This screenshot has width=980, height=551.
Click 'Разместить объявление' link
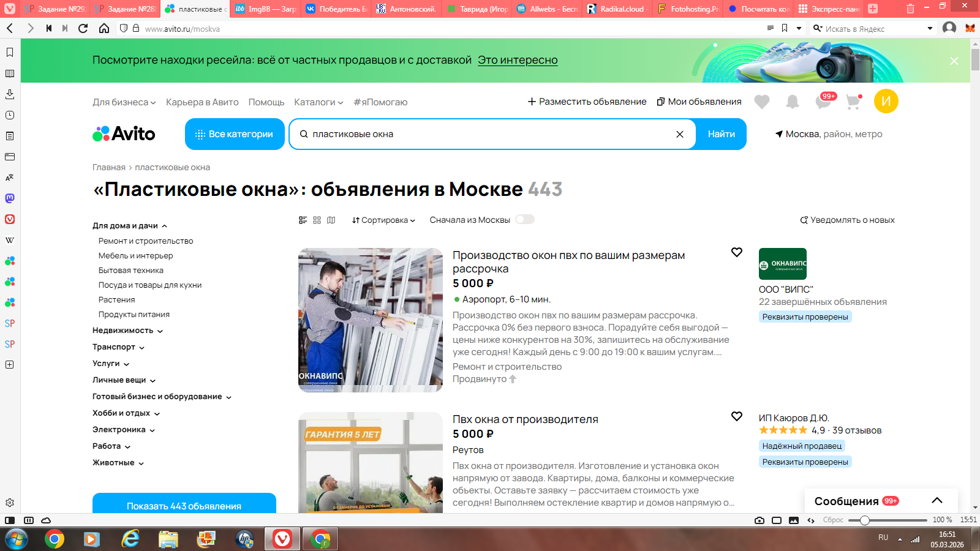tap(587, 102)
